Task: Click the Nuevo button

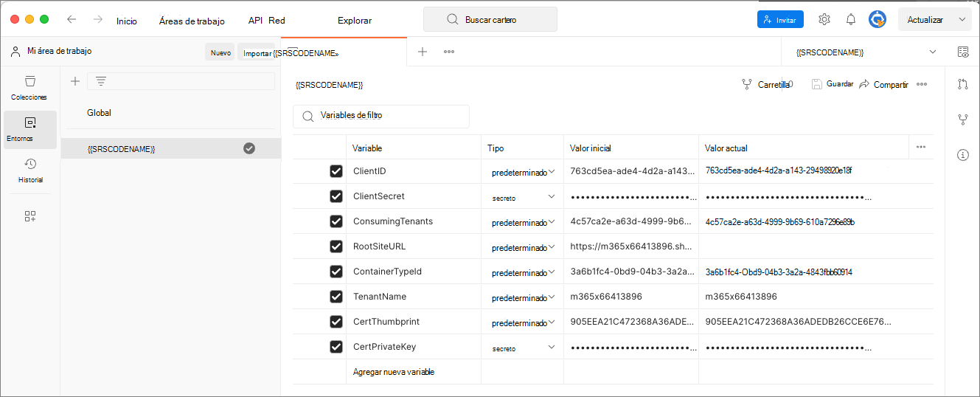Action: [220, 52]
